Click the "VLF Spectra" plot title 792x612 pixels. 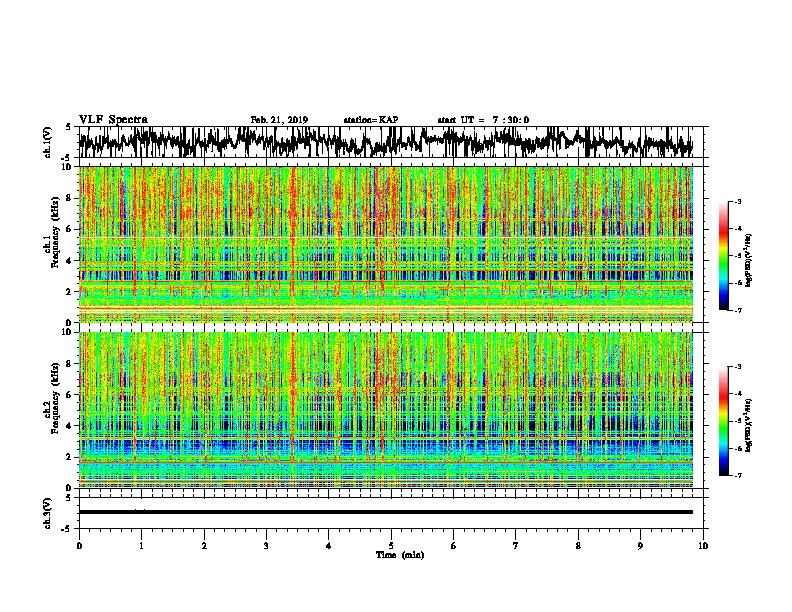[113, 120]
